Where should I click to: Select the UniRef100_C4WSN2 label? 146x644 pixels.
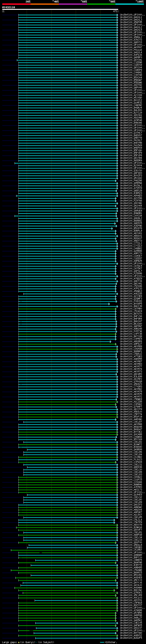point(131,105)
